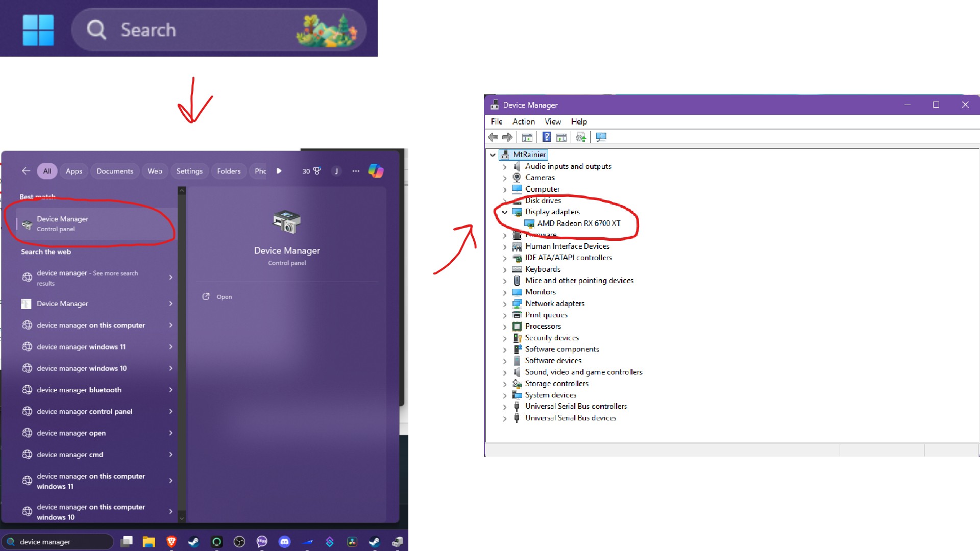The height and width of the screenshot is (551, 980).
Task: Select AMD Radeon RX 6700 XT device
Action: pos(578,223)
